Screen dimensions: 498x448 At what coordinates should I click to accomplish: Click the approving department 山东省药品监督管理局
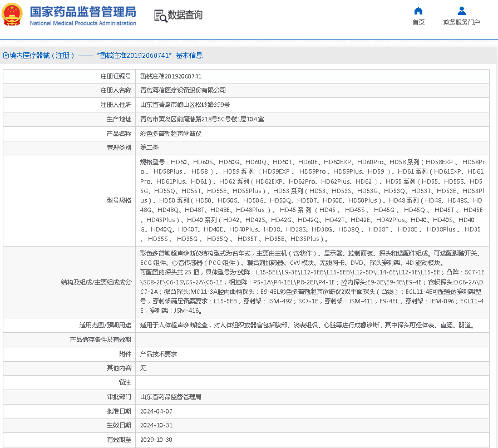click(x=170, y=397)
